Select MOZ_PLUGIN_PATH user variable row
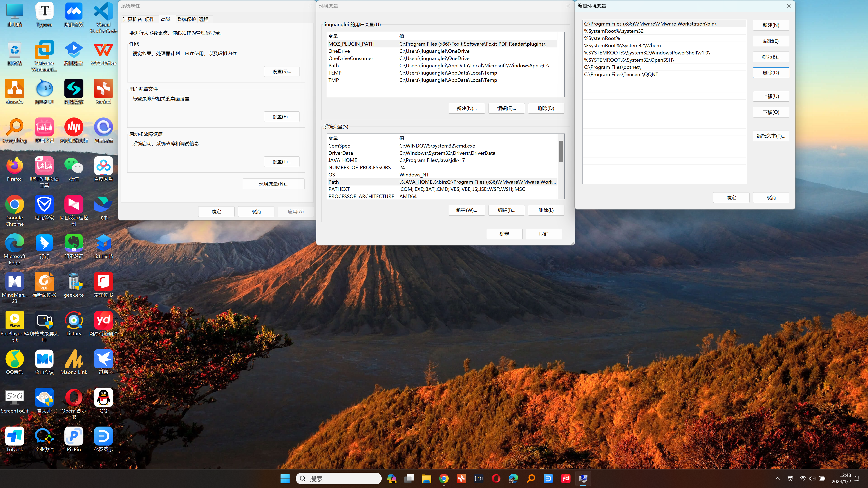 [442, 44]
